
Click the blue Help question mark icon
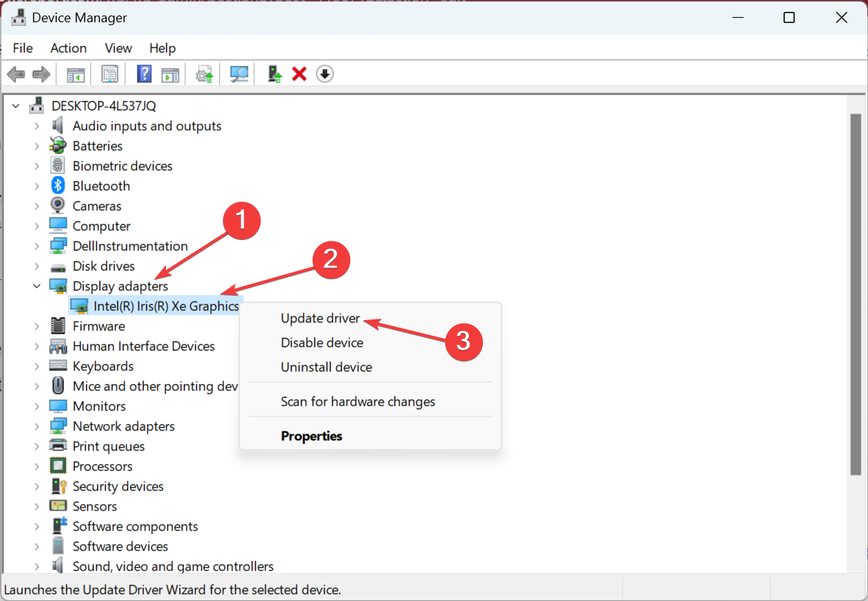click(144, 73)
